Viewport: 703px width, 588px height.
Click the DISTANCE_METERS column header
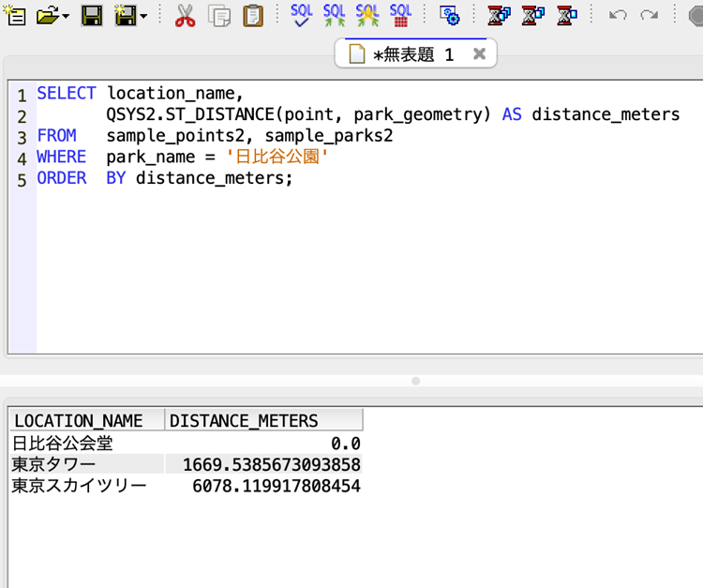coord(244,421)
